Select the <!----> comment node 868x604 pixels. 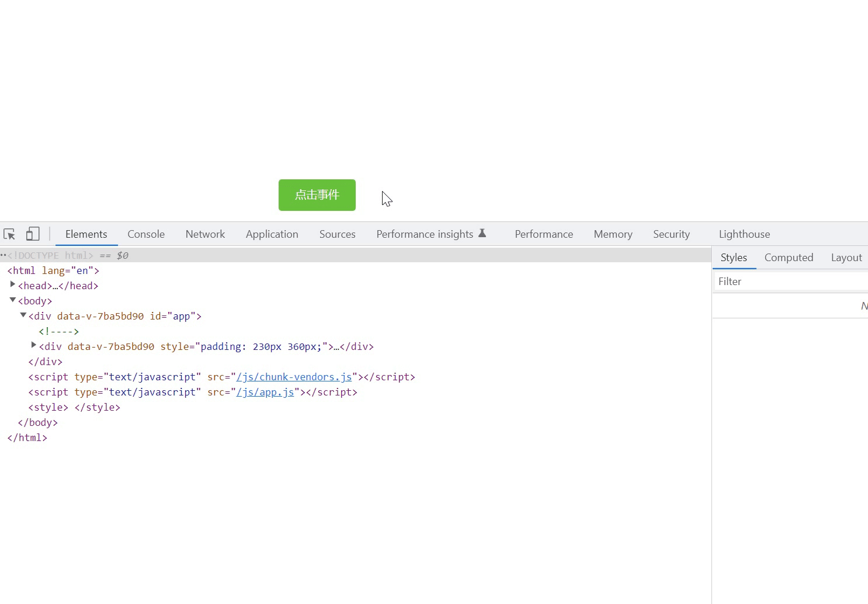click(59, 331)
